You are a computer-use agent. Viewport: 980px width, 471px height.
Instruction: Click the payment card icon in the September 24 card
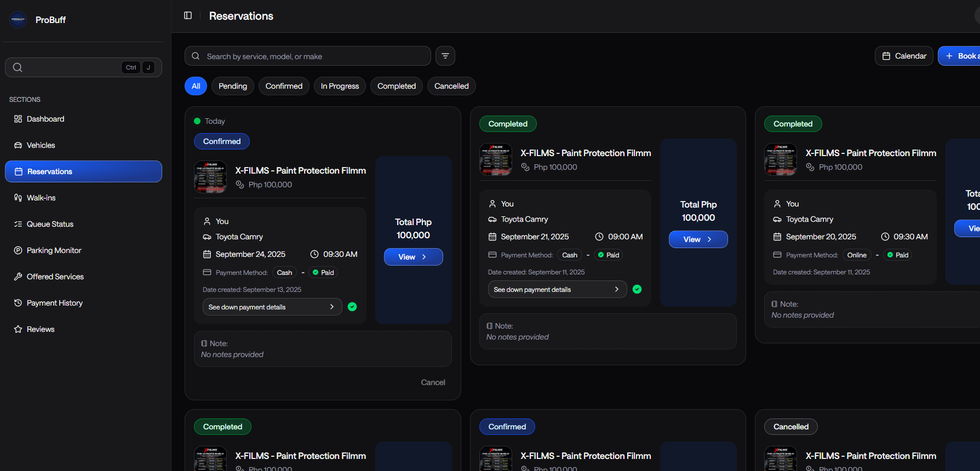click(207, 272)
